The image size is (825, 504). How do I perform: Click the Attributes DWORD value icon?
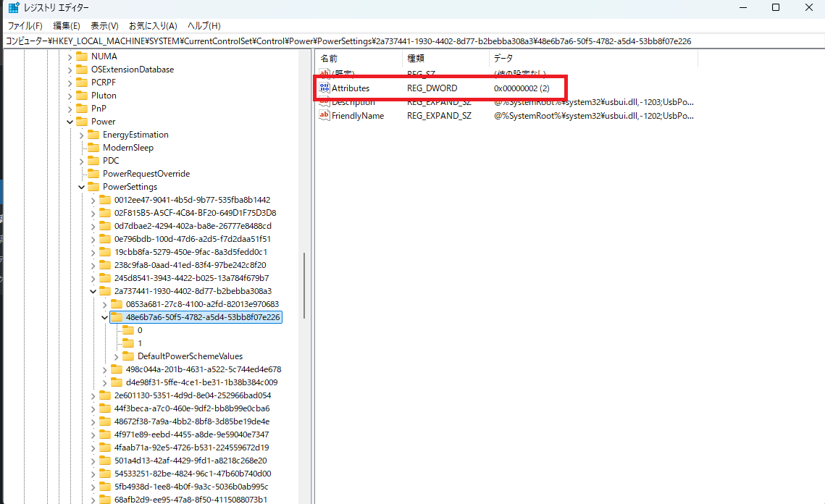tap(324, 88)
